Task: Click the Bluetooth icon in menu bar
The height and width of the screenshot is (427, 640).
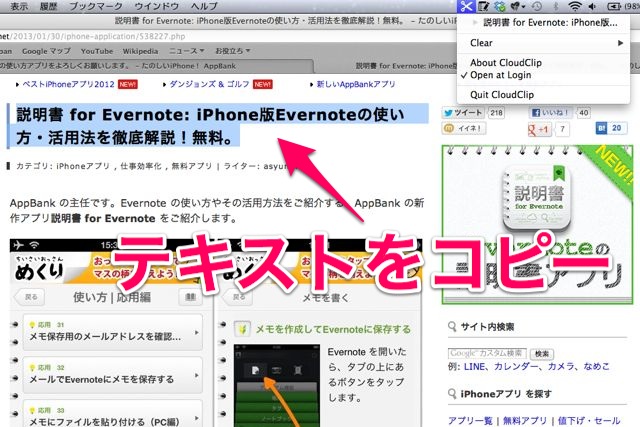Action: pyautogui.click(x=555, y=6)
